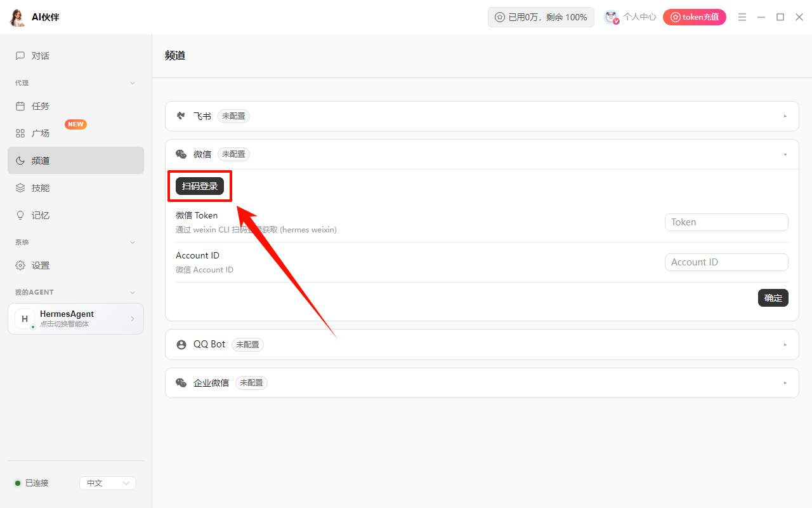Open 广场 sidebar item
Screen dimensions: 812x508
click(x=75, y=133)
